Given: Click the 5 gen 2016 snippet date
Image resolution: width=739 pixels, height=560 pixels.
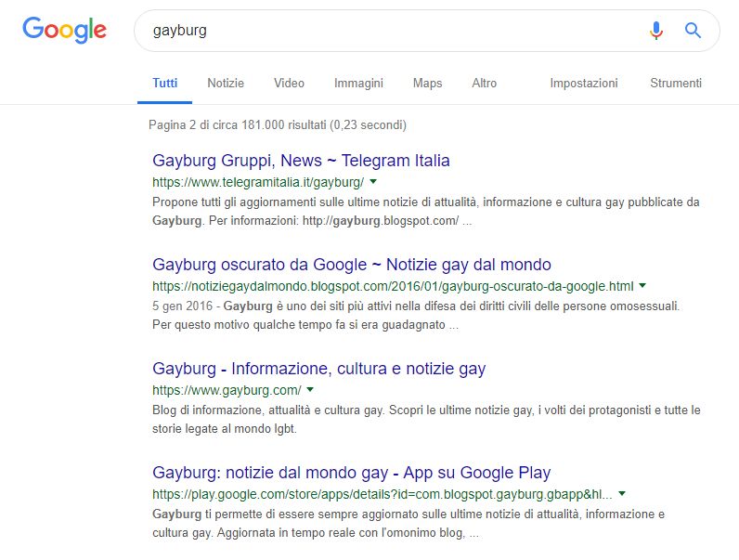Looking at the screenshot, I should click(x=182, y=306).
